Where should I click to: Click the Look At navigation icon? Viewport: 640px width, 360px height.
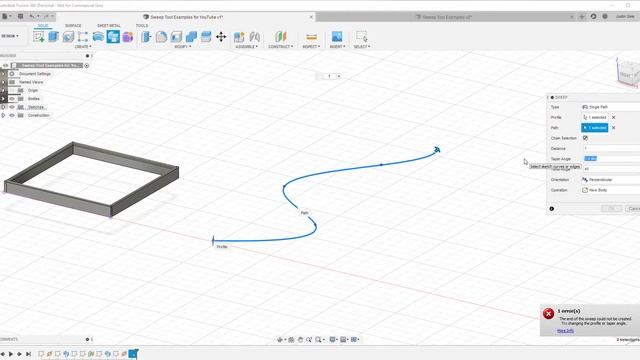pos(291,340)
